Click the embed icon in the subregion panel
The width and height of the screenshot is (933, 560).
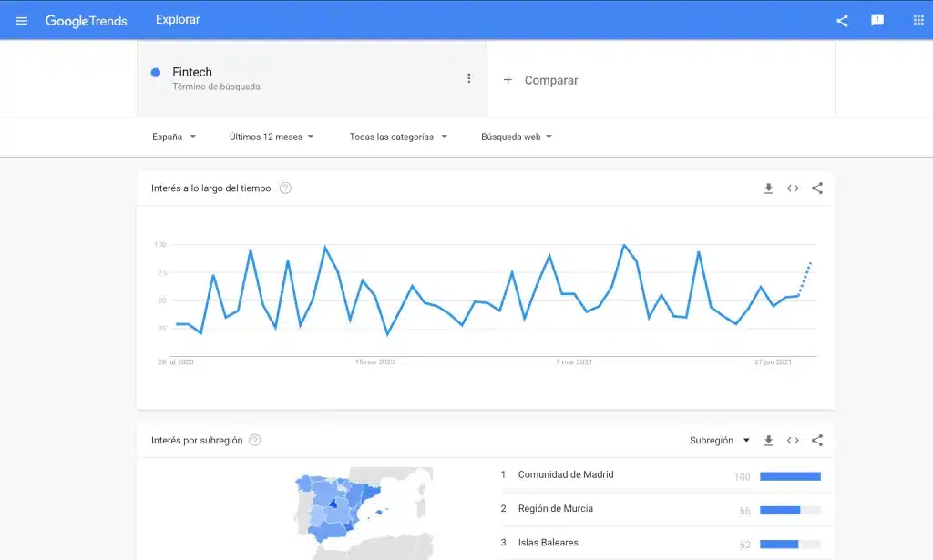(793, 440)
